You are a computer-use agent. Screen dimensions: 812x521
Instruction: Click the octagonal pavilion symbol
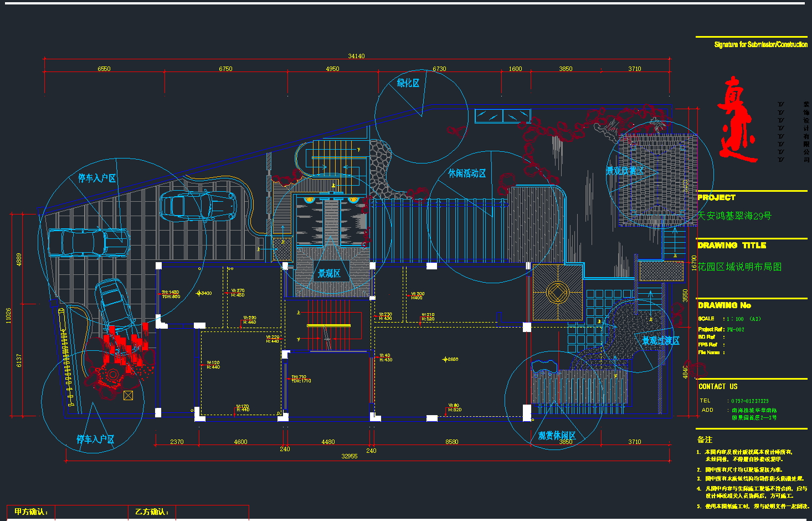click(557, 292)
